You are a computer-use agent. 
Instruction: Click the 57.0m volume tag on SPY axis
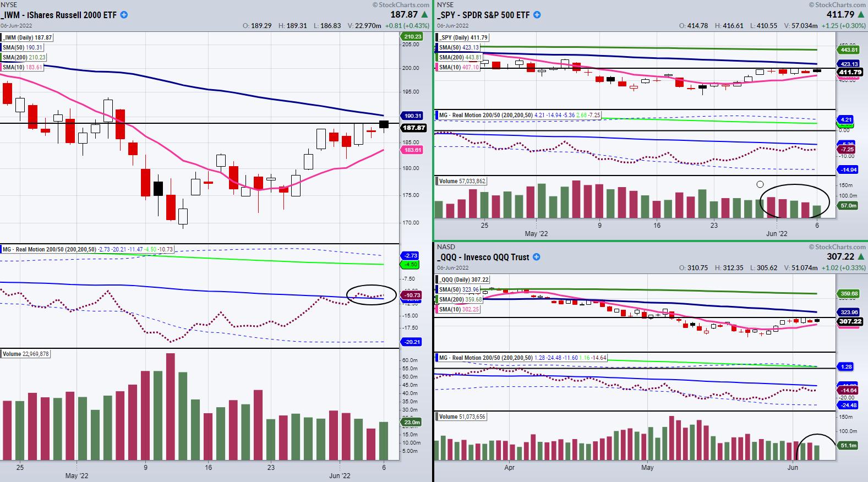coord(849,205)
